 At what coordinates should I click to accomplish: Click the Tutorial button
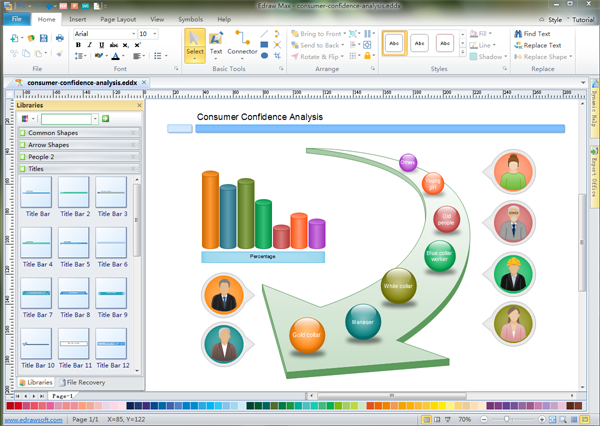point(583,20)
